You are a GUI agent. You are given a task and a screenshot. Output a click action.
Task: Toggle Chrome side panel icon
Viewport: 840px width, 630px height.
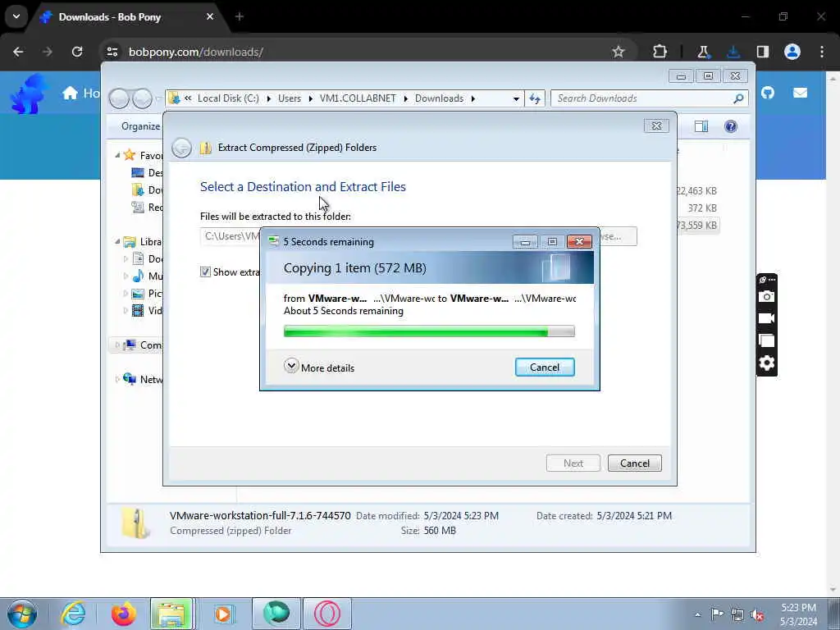762,52
